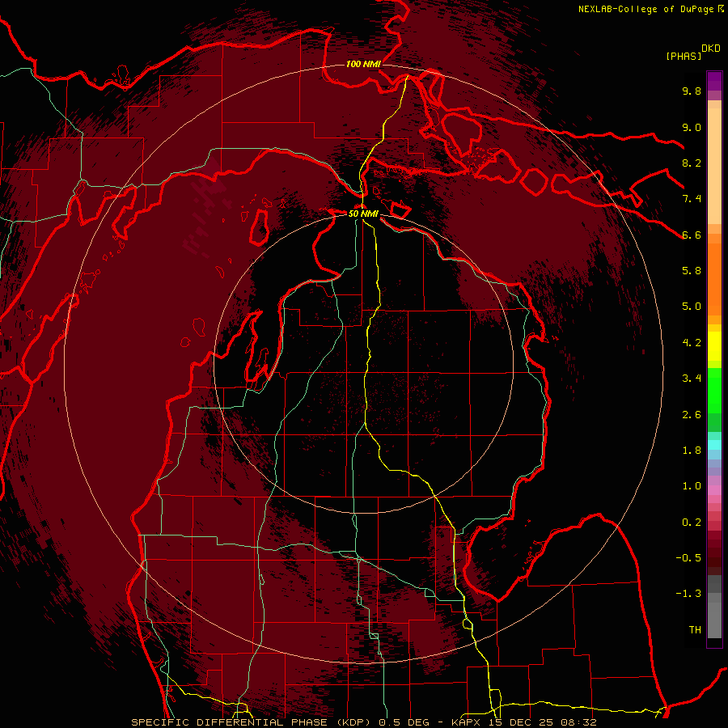Image resolution: width=728 pixels, height=728 pixels.
Task: Click the 5.0 color scale value
Action: pyautogui.click(x=692, y=307)
